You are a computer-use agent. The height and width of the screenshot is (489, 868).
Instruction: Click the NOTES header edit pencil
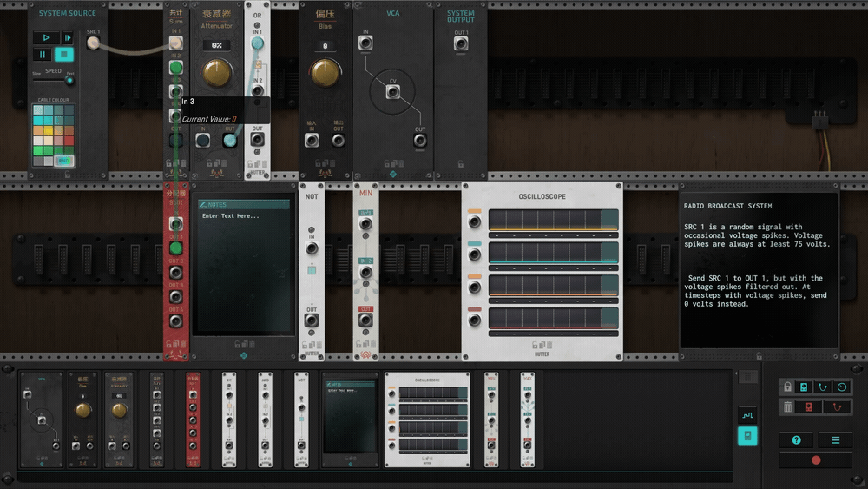coord(203,204)
